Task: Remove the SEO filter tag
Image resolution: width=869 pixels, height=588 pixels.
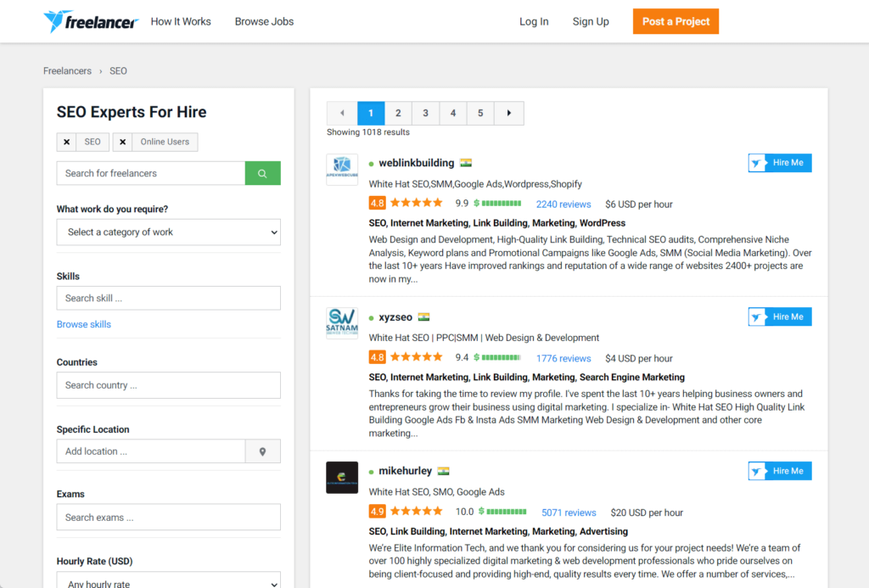Action: click(66, 142)
